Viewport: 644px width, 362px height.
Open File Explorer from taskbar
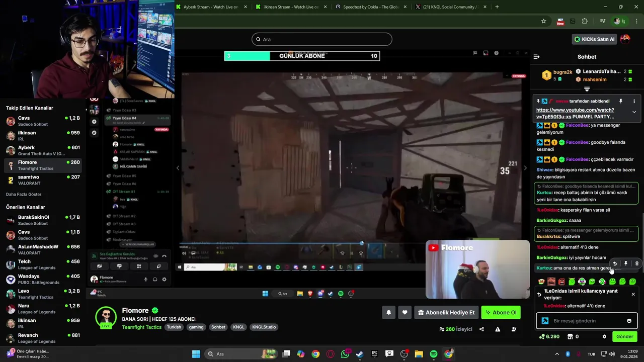point(419,354)
